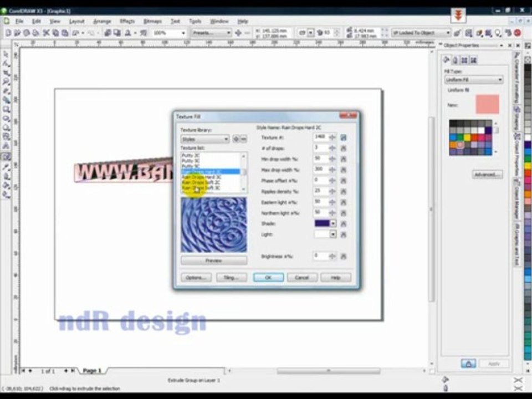This screenshot has width=532, height=399.
Task: Open the Presets dropdown
Action: pyautogui.click(x=211, y=33)
